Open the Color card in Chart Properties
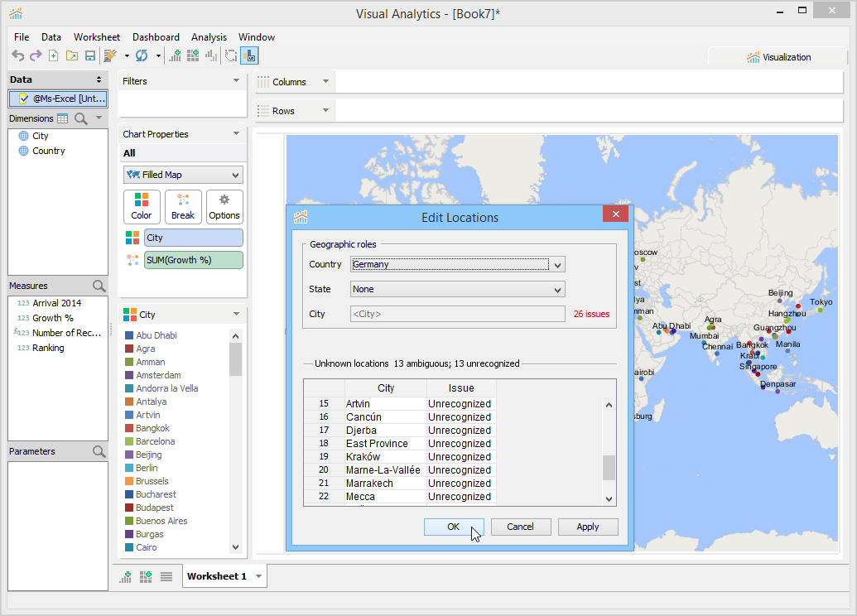The height and width of the screenshot is (616, 857). 142,206
